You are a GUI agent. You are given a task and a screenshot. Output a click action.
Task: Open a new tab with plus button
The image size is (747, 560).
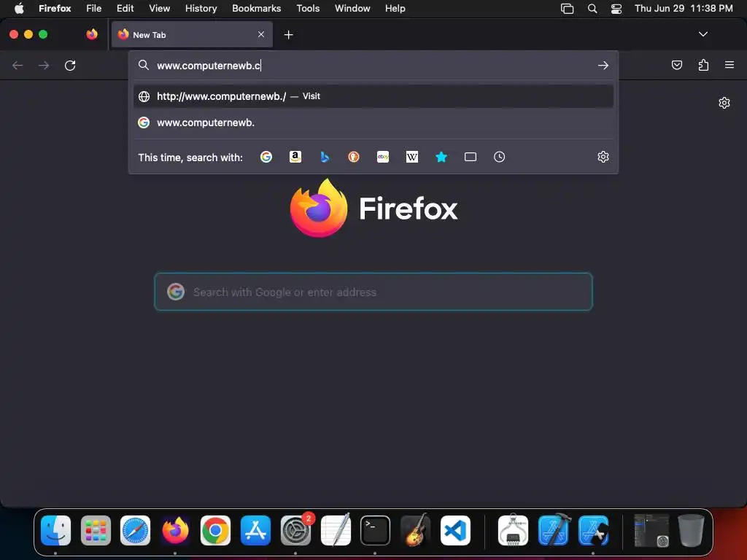pos(288,35)
